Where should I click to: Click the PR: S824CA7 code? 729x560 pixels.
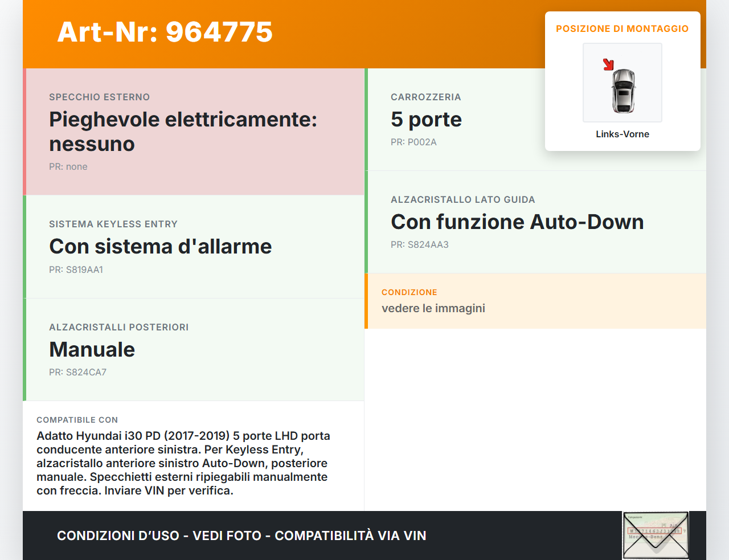click(77, 372)
